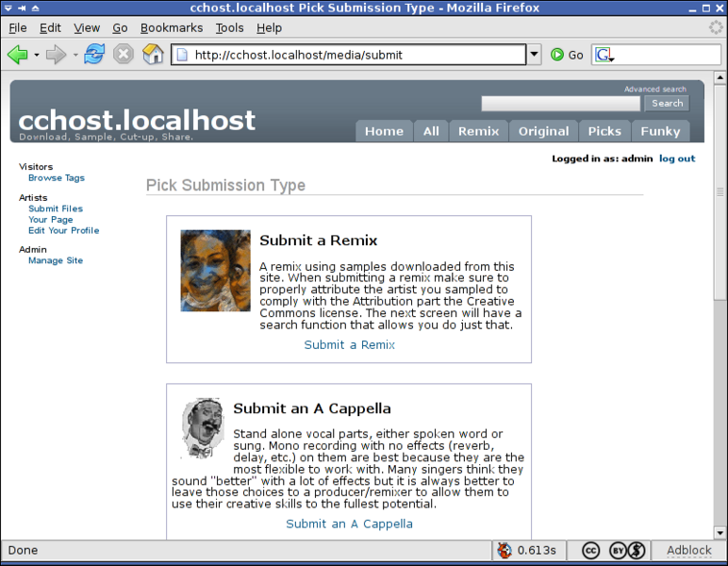This screenshot has width=728, height=566.
Task: Click the Logged in as: admin text
Action: [x=603, y=158]
